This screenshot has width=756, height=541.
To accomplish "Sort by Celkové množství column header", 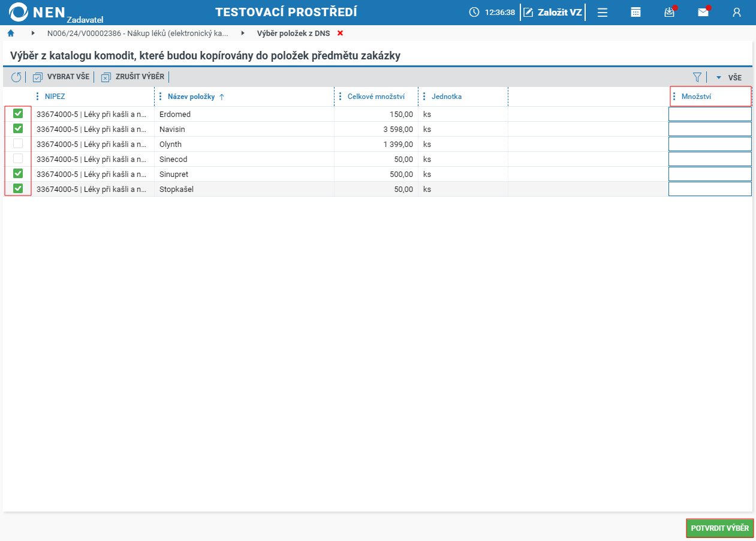I will pos(376,96).
